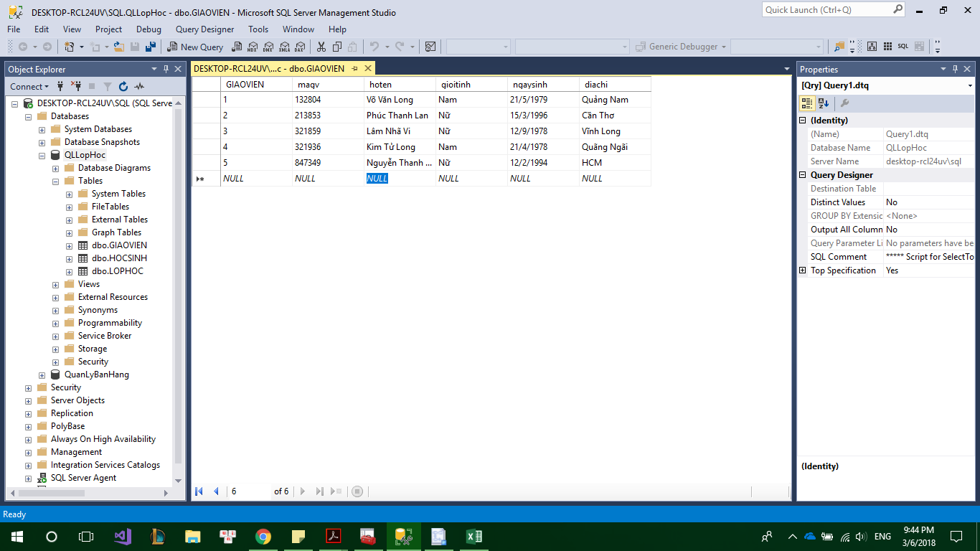
Task: Toggle auto-hide pin on Properties panel
Action: (954, 69)
